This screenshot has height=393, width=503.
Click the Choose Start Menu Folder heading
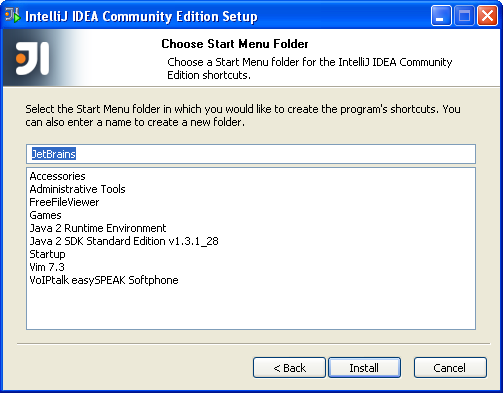coord(235,44)
